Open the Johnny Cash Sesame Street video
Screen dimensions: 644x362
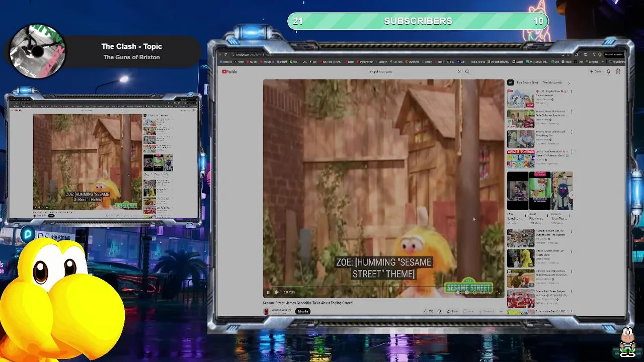521,139
